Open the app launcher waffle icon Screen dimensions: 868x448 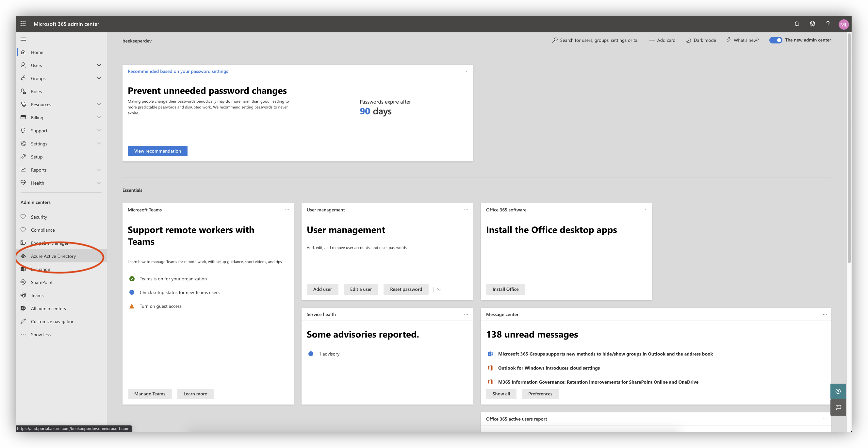pos(23,24)
